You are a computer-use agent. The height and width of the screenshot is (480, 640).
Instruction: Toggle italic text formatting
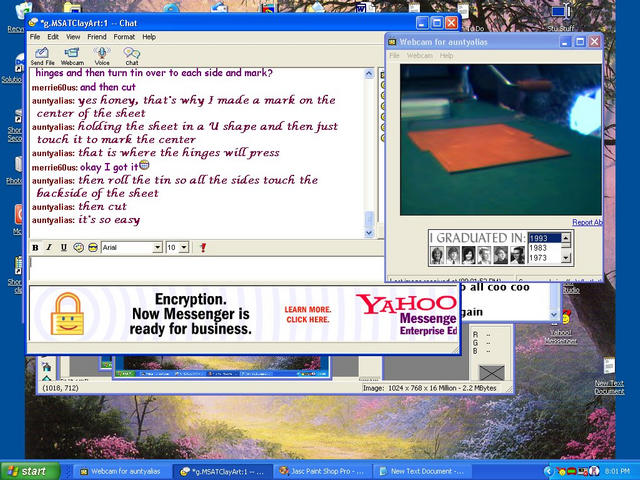tap(49, 247)
